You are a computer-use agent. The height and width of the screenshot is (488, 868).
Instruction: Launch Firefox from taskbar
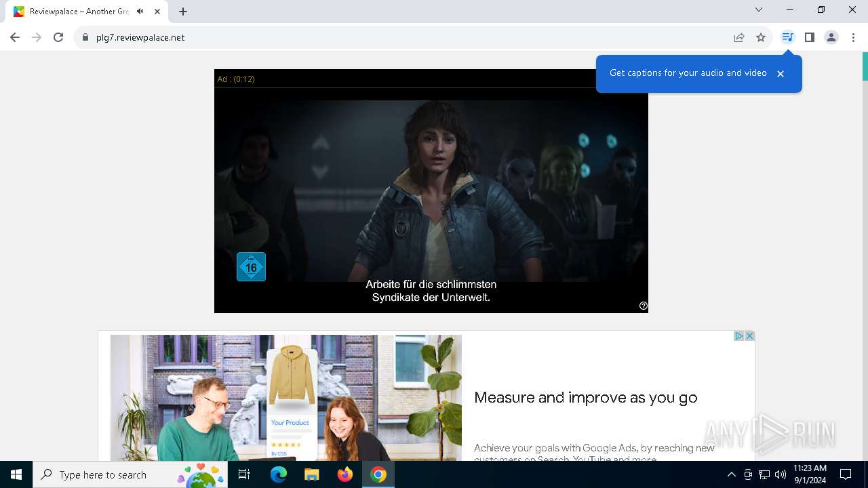(345, 474)
